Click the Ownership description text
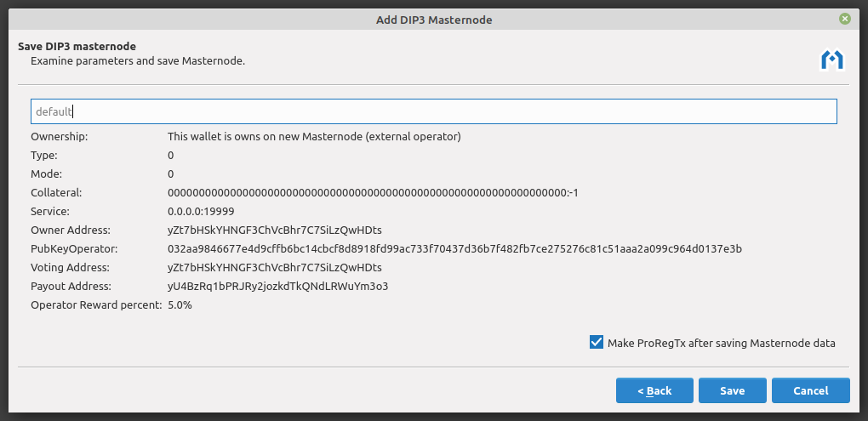The image size is (868, 421). [x=314, y=136]
